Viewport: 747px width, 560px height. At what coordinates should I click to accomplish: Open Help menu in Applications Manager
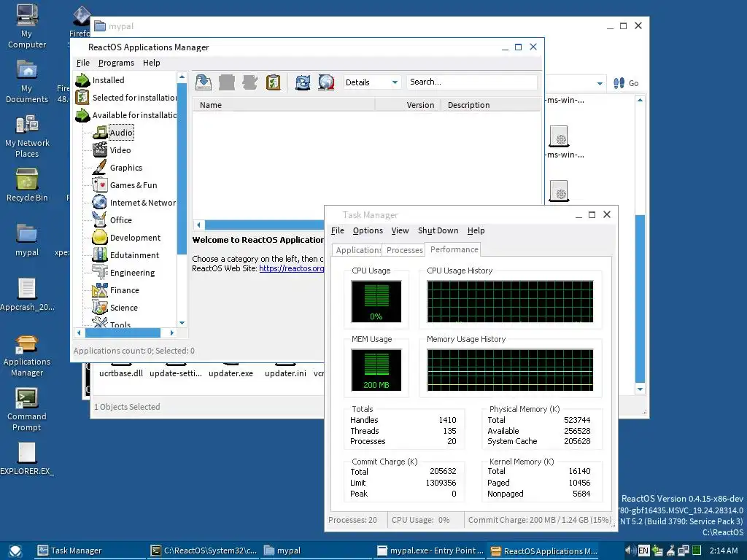(152, 63)
